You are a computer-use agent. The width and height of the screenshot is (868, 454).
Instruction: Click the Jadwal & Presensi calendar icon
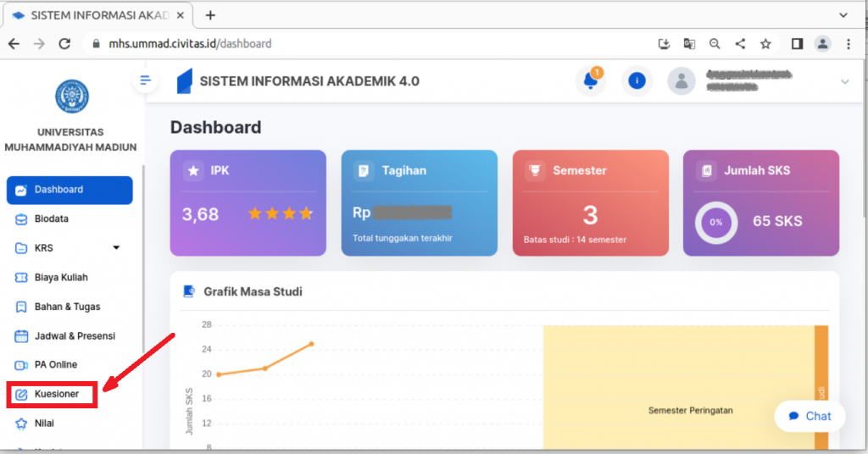coord(21,335)
